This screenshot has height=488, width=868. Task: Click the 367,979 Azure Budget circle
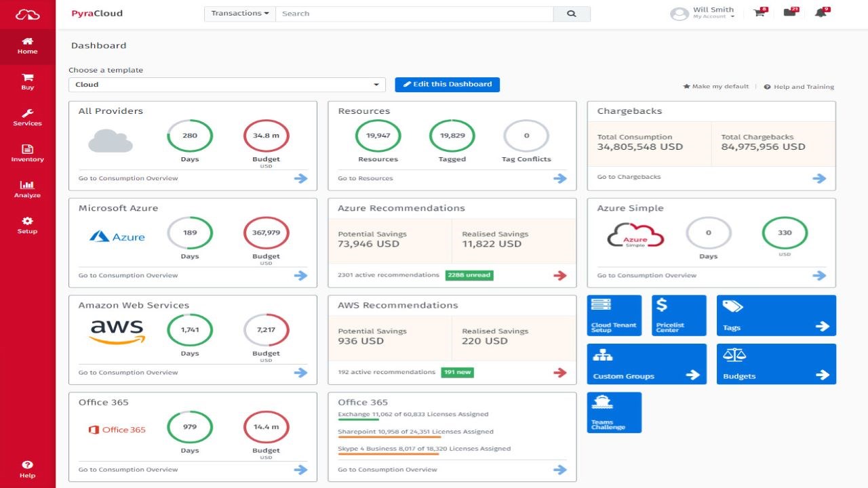coord(266,232)
